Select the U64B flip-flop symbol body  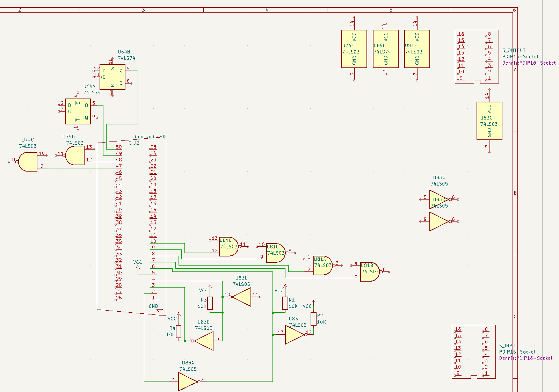tap(112, 77)
